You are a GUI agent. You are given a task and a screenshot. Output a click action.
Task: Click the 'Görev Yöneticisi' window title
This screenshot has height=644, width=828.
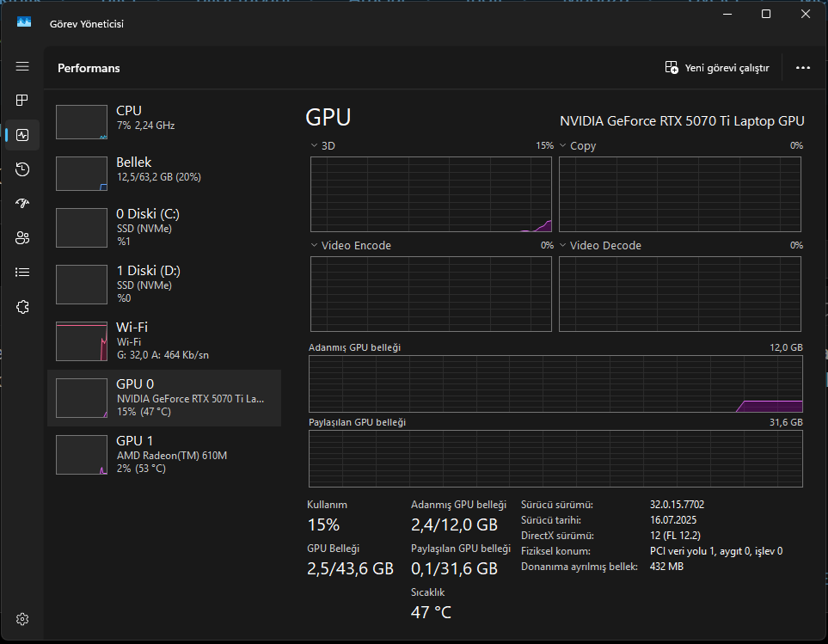click(87, 24)
